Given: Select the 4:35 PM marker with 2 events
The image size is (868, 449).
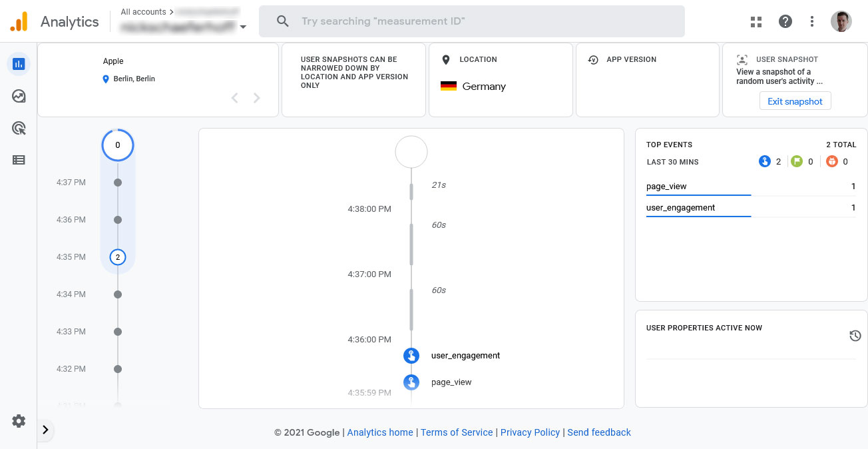Looking at the screenshot, I should pyautogui.click(x=118, y=256).
